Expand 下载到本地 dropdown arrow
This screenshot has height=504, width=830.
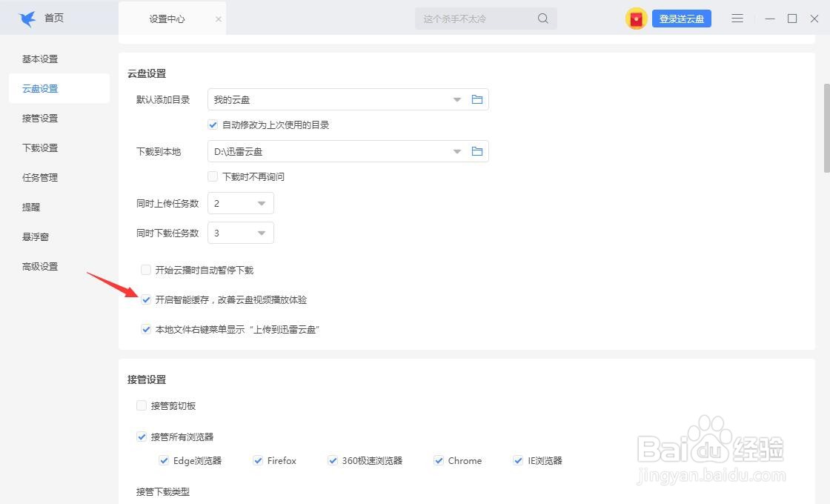456,151
